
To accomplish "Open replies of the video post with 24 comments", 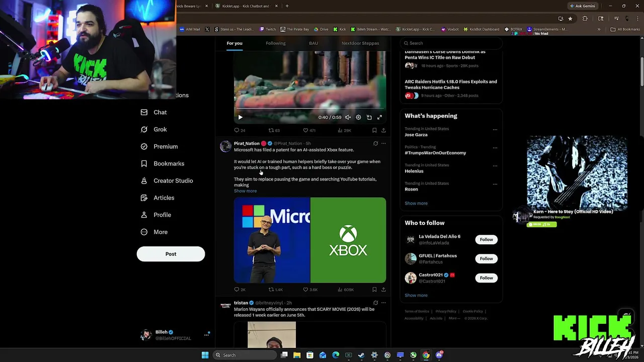I will tap(239, 130).
